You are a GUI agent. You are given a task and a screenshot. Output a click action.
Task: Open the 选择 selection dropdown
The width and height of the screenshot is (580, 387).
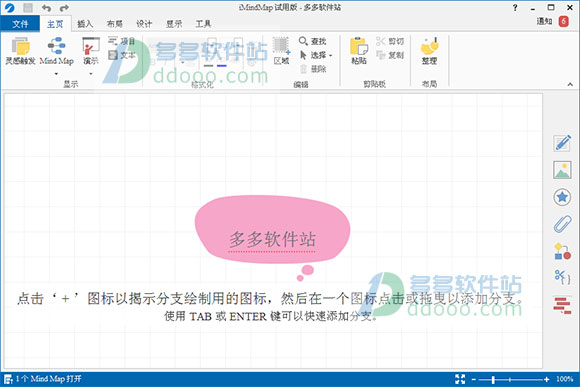(x=316, y=55)
